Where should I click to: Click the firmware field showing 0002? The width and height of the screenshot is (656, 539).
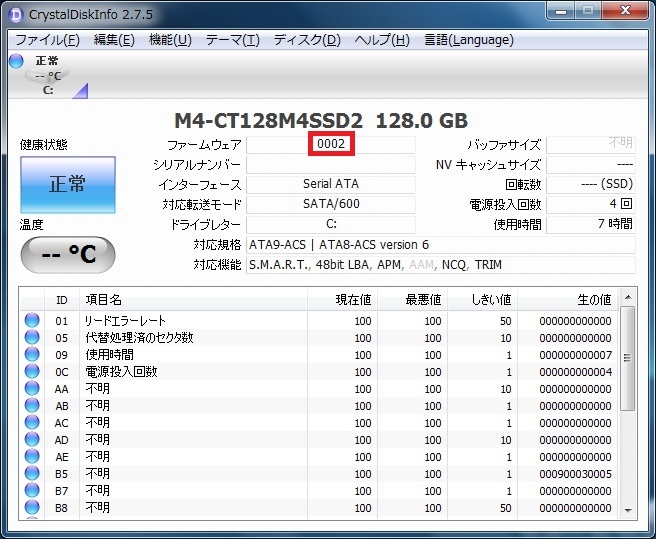click(x=331, y=144)
